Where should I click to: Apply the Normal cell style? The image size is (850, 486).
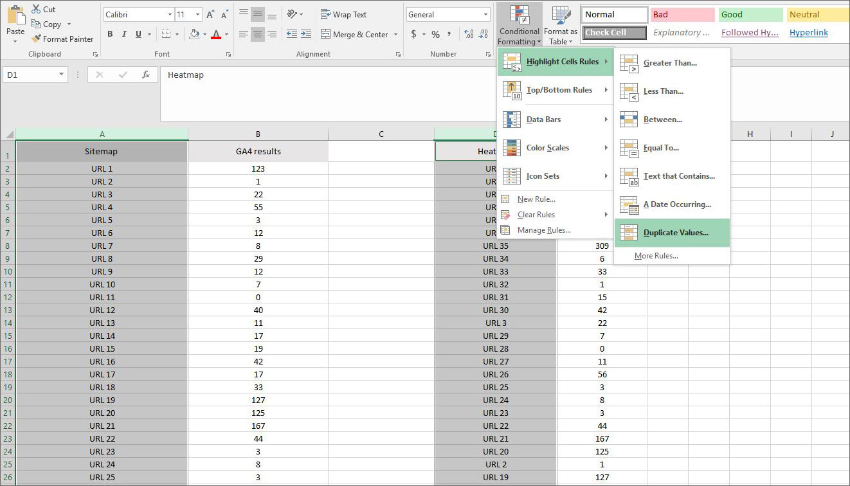pyautogui.click(x=615, y=15)
